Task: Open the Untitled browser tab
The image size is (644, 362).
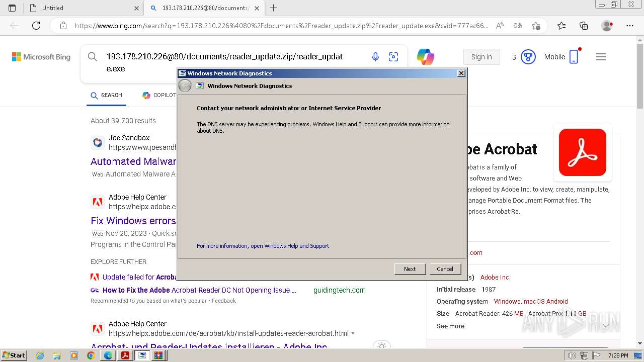Action: click(x=84, y=8)
